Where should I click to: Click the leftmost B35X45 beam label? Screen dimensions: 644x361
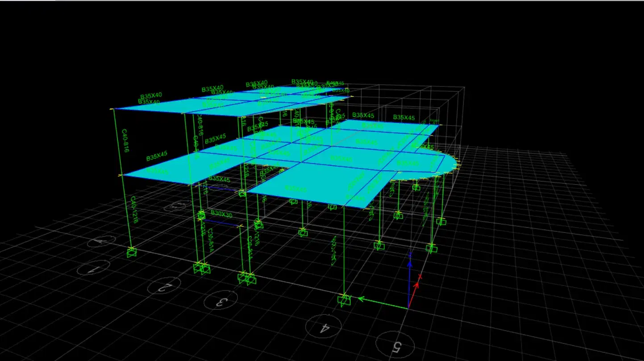pyautogui.click(x=157, y=156)
